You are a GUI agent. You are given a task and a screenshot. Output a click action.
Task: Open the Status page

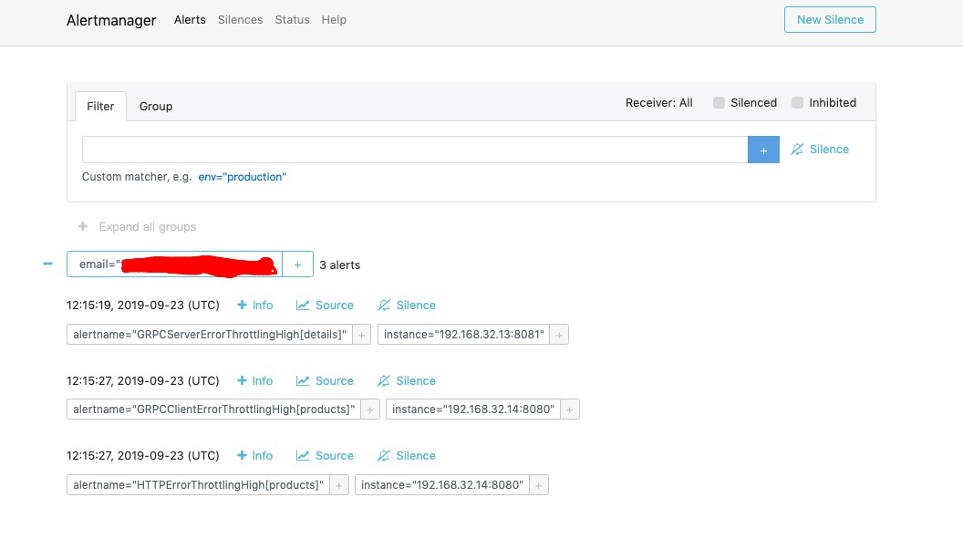(x=293, y=20)
